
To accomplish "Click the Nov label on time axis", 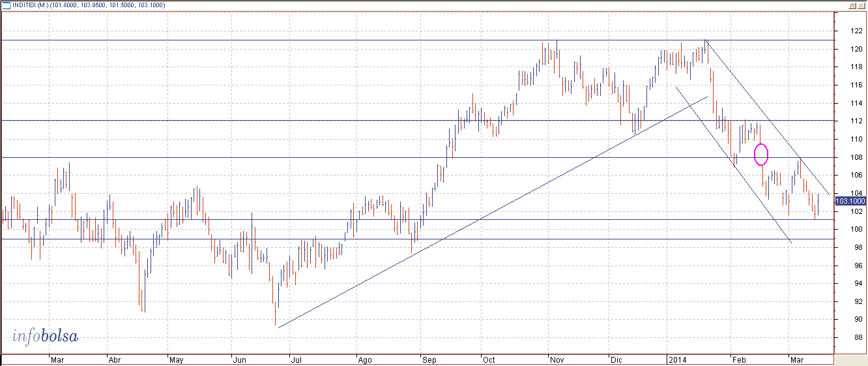I will 556,359.
